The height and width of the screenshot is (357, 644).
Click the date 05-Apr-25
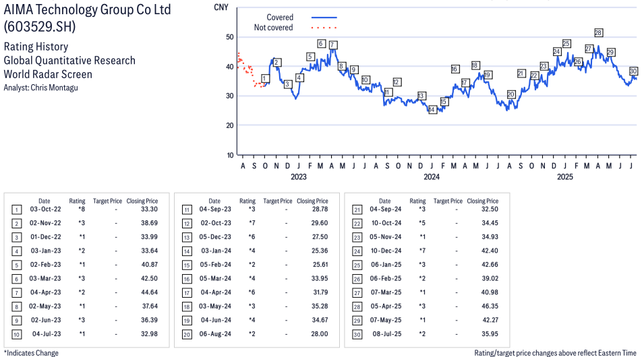pyautogui.click(x=386, y=306)
